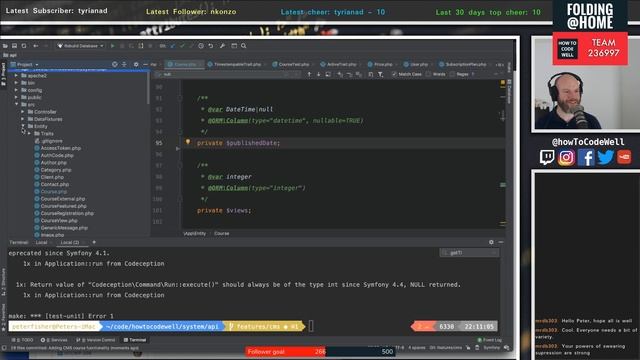The image size is (640, 360).
Task: Click the Project Structure window icon
Action: pyautogui.click(x=234, y=46)
